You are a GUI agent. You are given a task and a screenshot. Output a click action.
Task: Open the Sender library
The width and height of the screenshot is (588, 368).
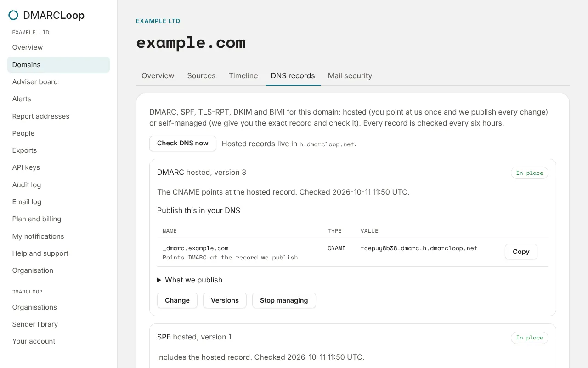tap(58, 324)
